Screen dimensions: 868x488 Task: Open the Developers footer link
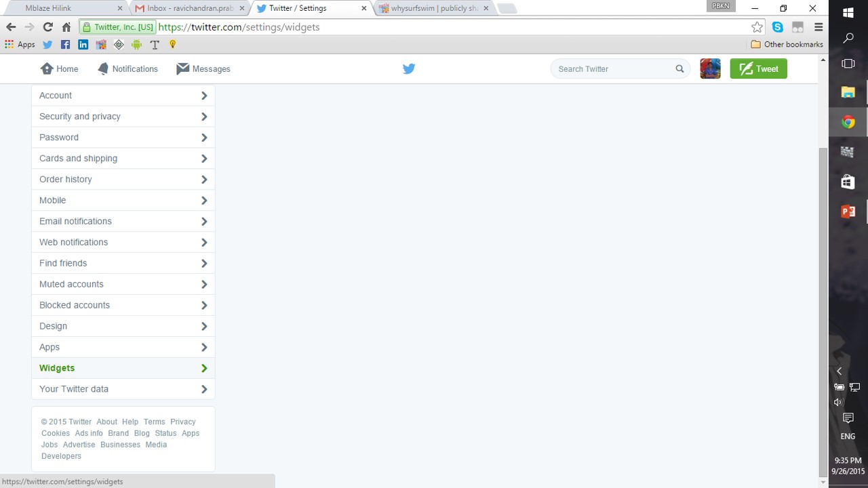pos(61,456)
